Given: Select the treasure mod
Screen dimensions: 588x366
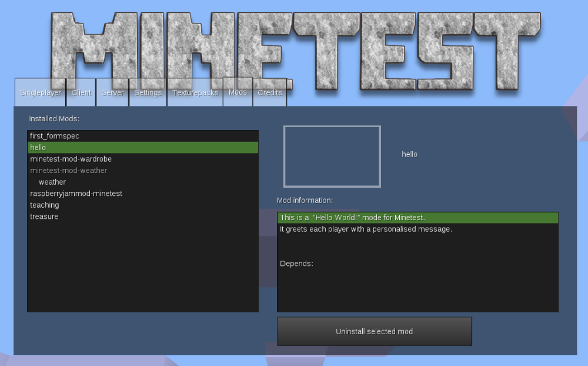Looking at the screenshot, I should point(143,217).
